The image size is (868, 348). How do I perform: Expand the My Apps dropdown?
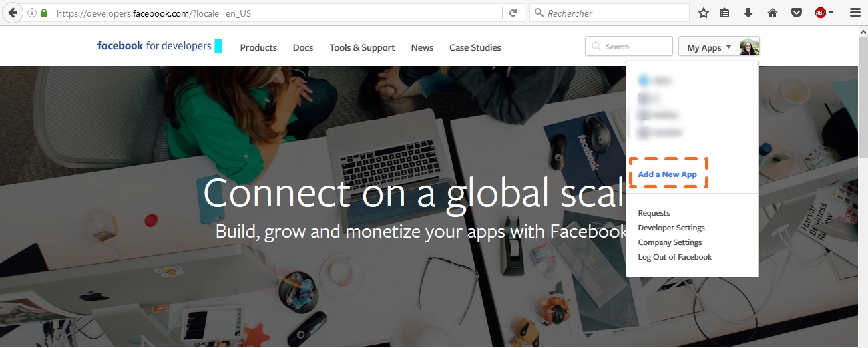click(x=709, y=47)
